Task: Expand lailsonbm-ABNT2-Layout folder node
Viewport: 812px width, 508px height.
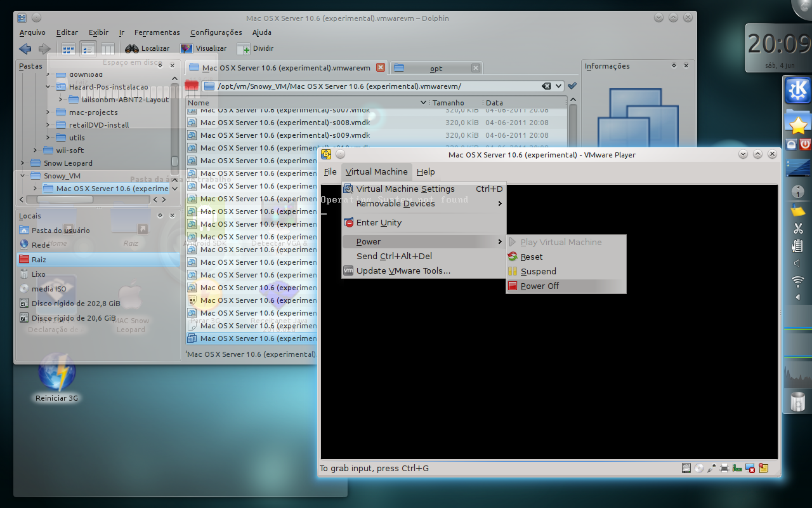Action: (60, 100)
